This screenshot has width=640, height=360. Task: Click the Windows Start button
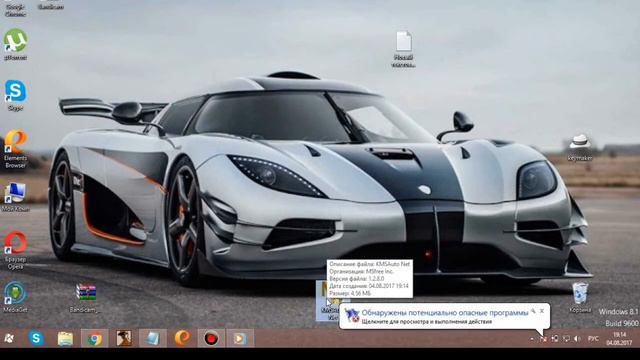9,338
